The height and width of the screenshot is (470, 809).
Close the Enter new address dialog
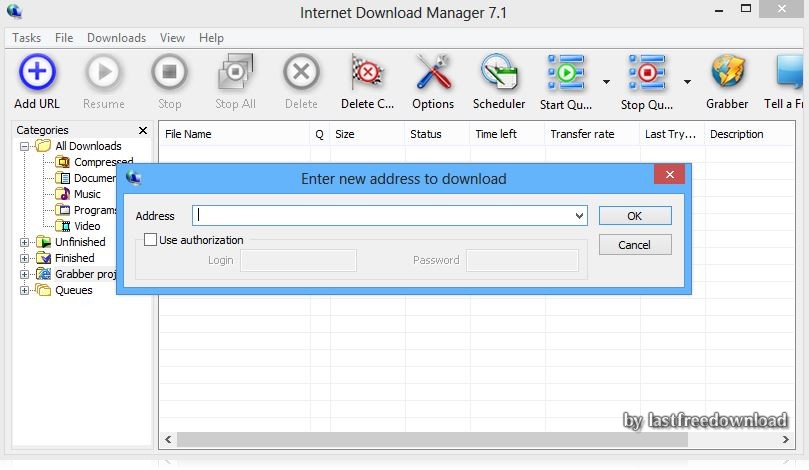point(669,174)
